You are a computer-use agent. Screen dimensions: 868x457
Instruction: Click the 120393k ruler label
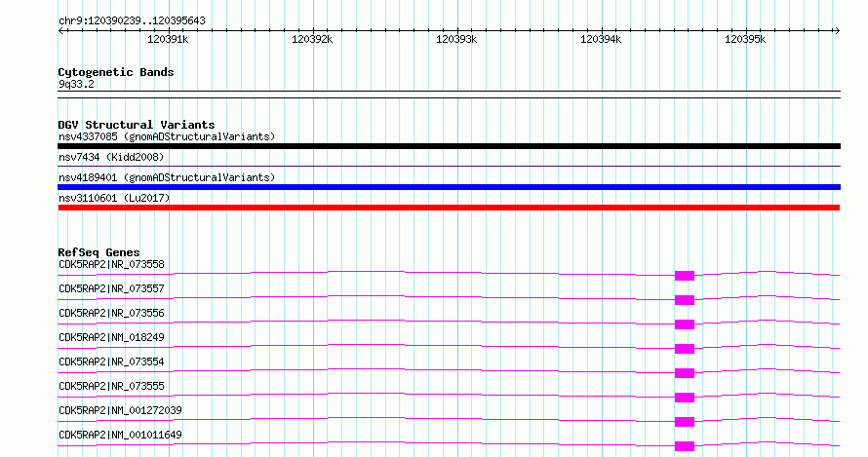tap(456, 39)
